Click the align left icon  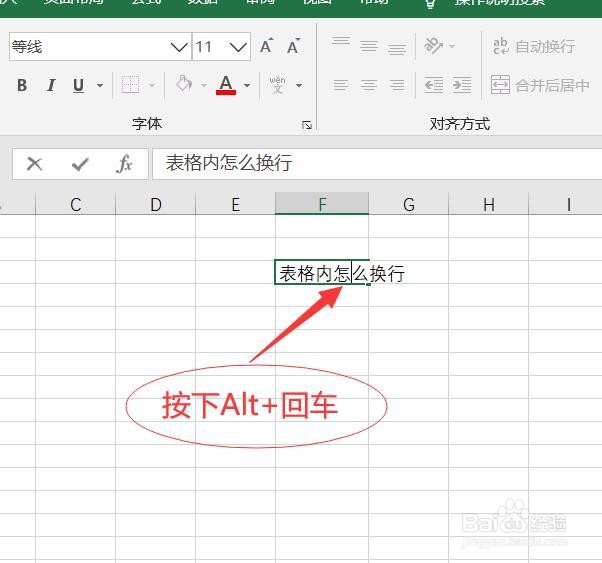[x=341, y=85]
